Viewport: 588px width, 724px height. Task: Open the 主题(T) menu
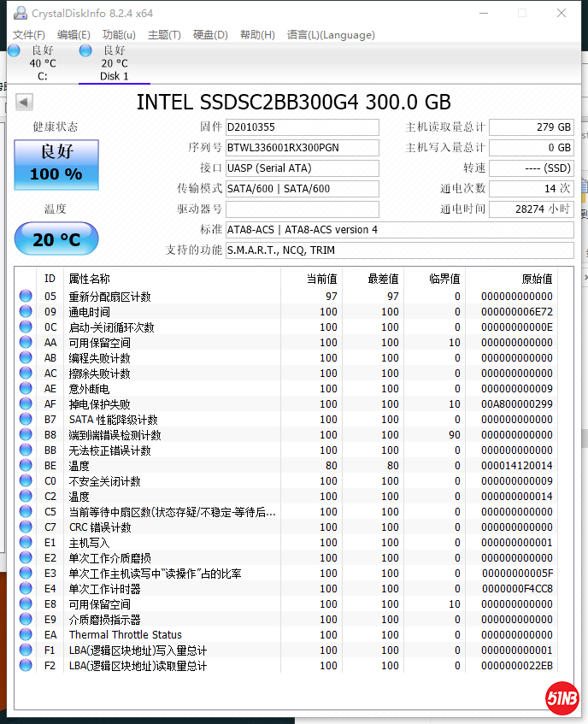click(x=164, y=35)
